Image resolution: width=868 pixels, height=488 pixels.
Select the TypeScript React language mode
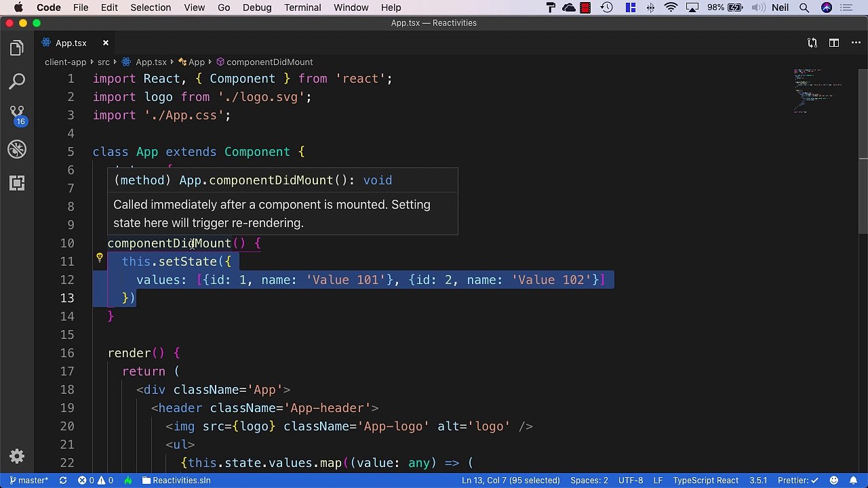pos(705,480)
